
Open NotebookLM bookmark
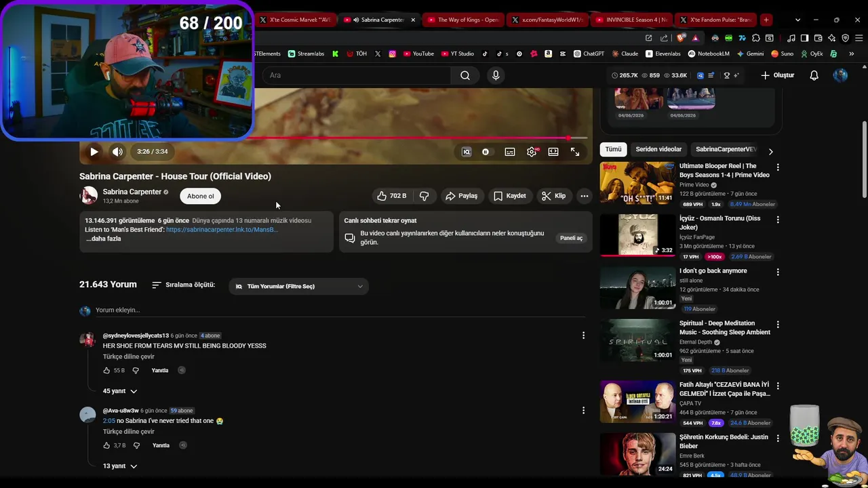click(x=708, y=54)
